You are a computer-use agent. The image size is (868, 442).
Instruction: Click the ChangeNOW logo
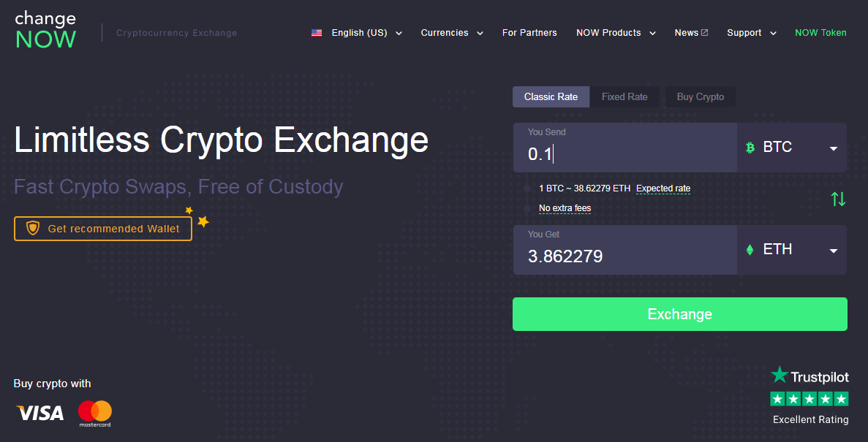pos(45,30)
